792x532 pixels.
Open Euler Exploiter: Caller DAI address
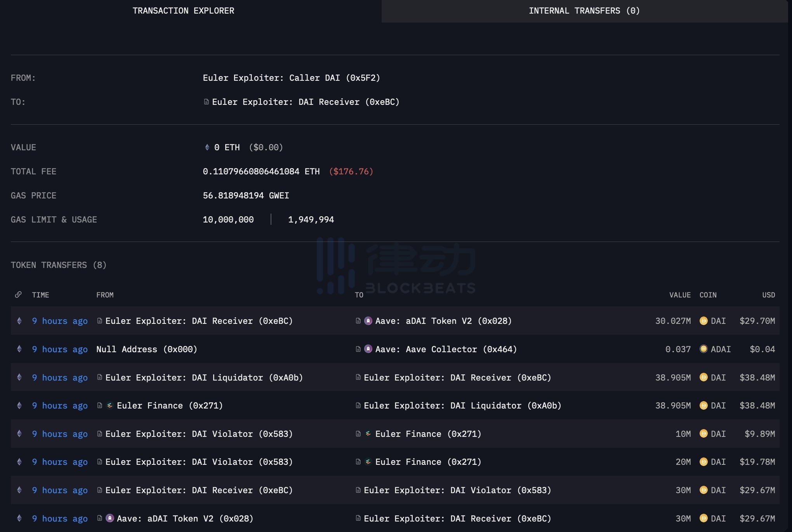291,78
